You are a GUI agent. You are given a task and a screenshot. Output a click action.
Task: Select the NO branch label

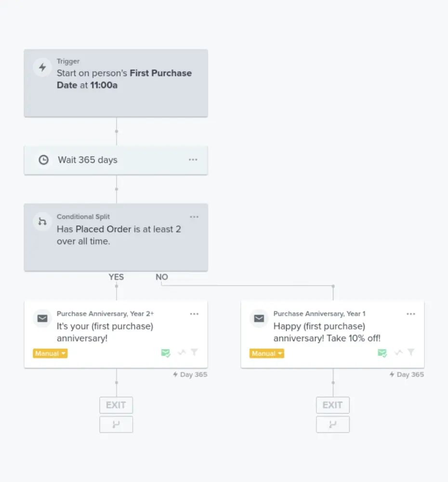pos(161,277)
